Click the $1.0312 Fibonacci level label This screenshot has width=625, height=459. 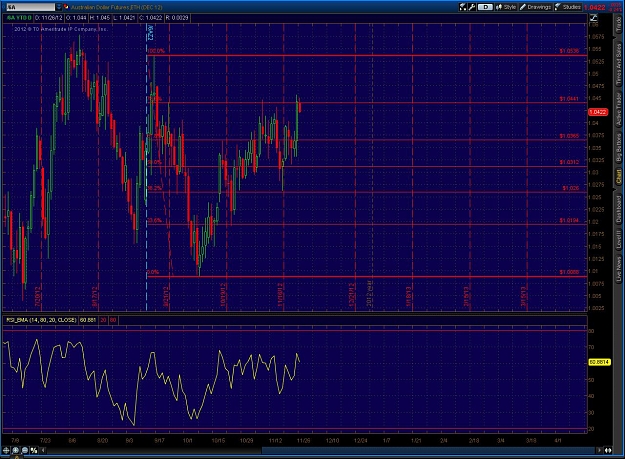point(569,162)
